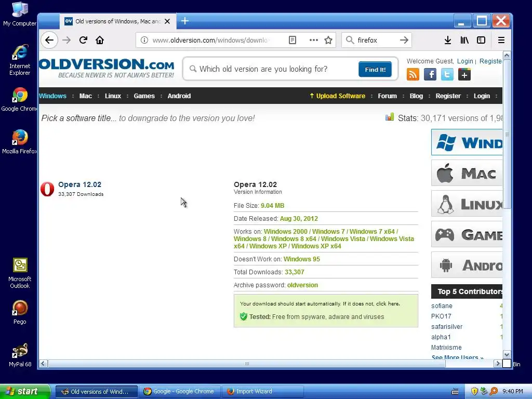
Task: Select the Mozilla Firefox desktop icon
Action: click(19, 142)
